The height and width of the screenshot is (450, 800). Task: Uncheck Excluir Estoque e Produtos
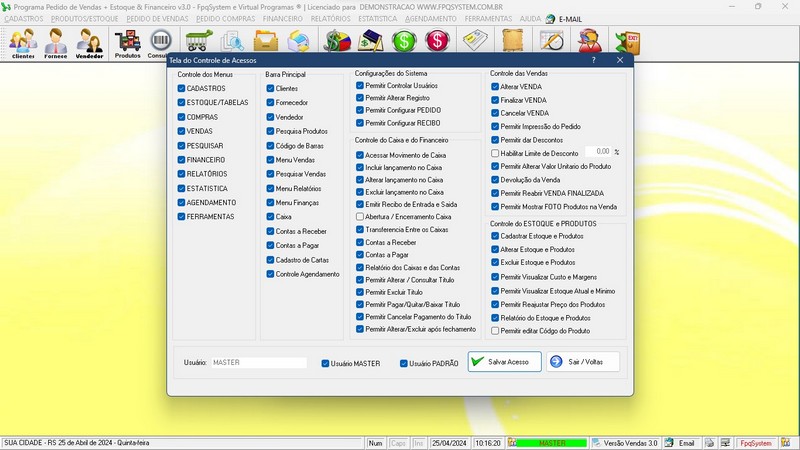[495, 262]
